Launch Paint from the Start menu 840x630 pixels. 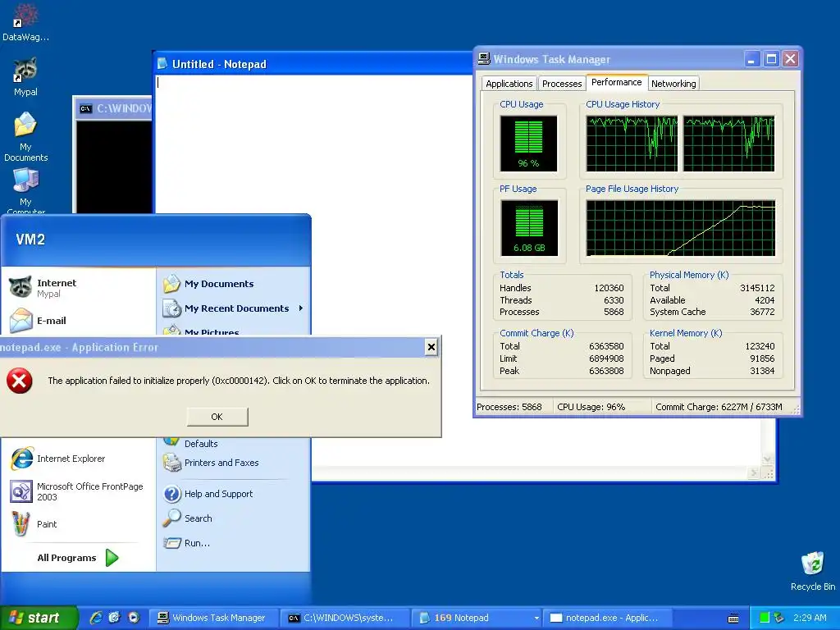[33, 524]
